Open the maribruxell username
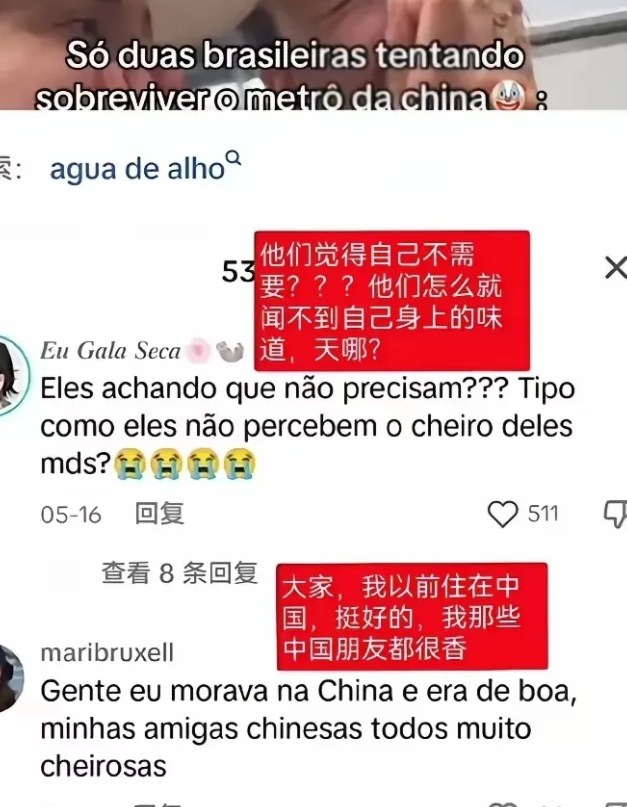Image resolution: width=627 pixels, height=807 pixels. [107, 653]
